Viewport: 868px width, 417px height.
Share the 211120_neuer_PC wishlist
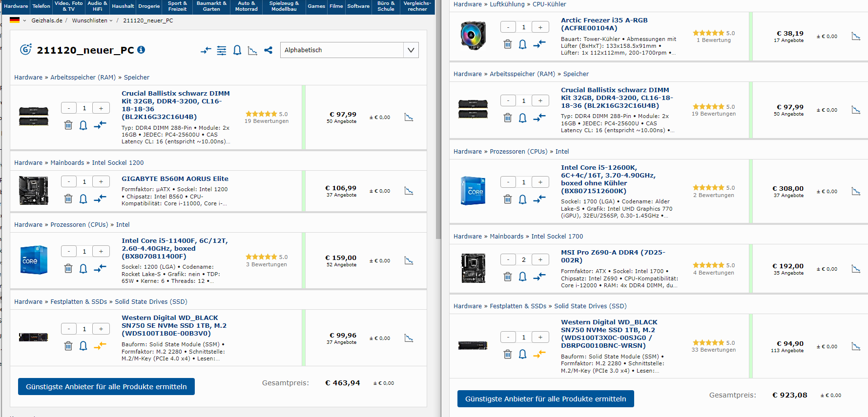(268, 50)
